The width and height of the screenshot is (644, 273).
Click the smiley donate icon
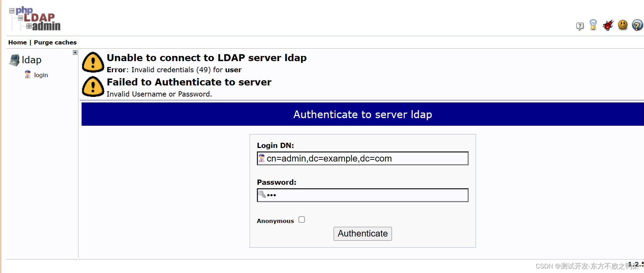tap(623, 25)
